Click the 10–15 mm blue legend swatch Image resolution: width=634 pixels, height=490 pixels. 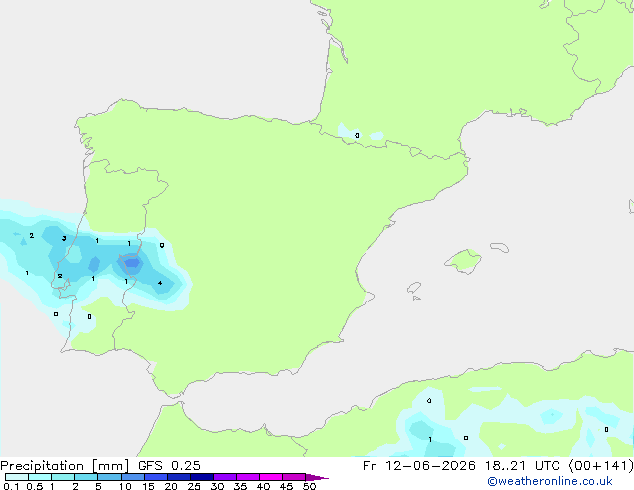133,477
